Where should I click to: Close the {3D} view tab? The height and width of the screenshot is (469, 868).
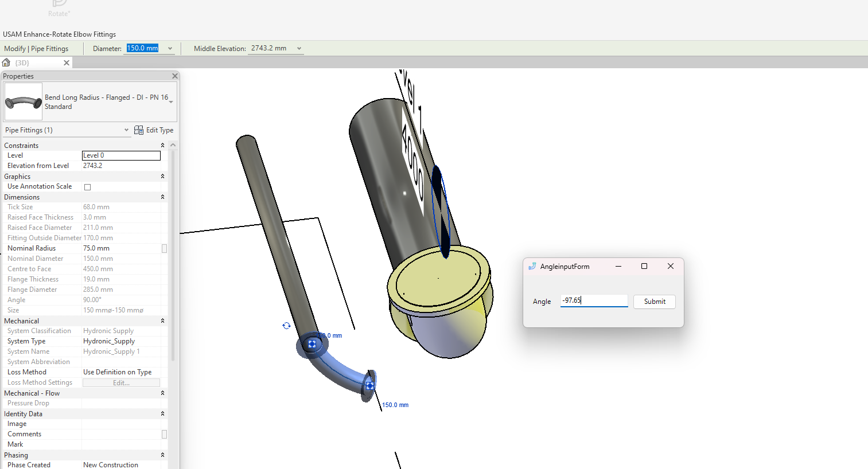click(67, 63)
